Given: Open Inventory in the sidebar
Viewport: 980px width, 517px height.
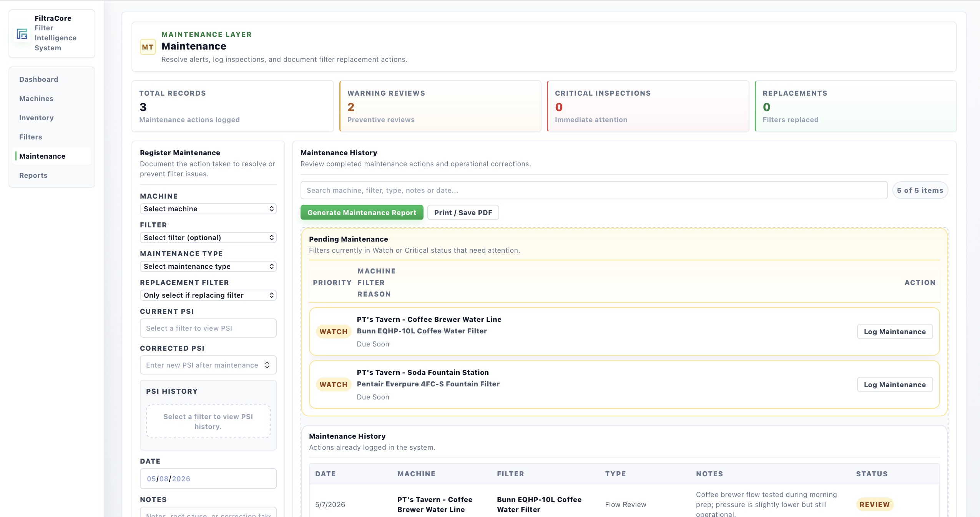Looking at the screenshot, I should click(37, 118).
